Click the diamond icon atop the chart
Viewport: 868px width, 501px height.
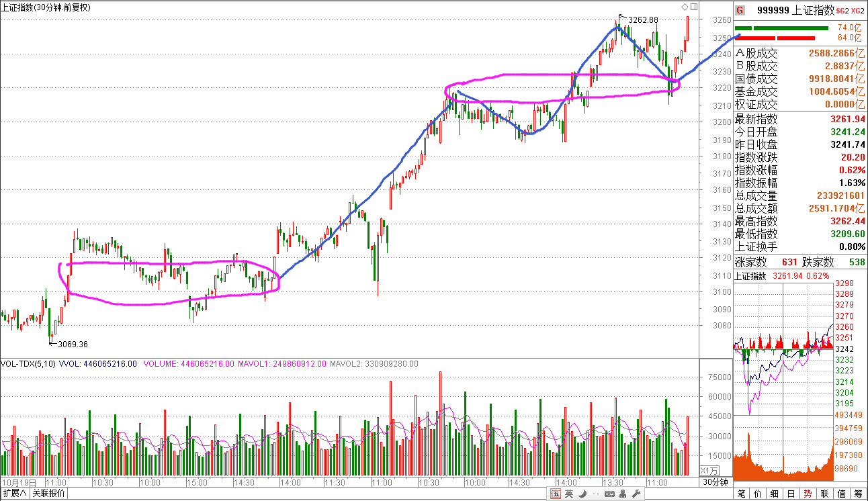(x=685, y=7)
